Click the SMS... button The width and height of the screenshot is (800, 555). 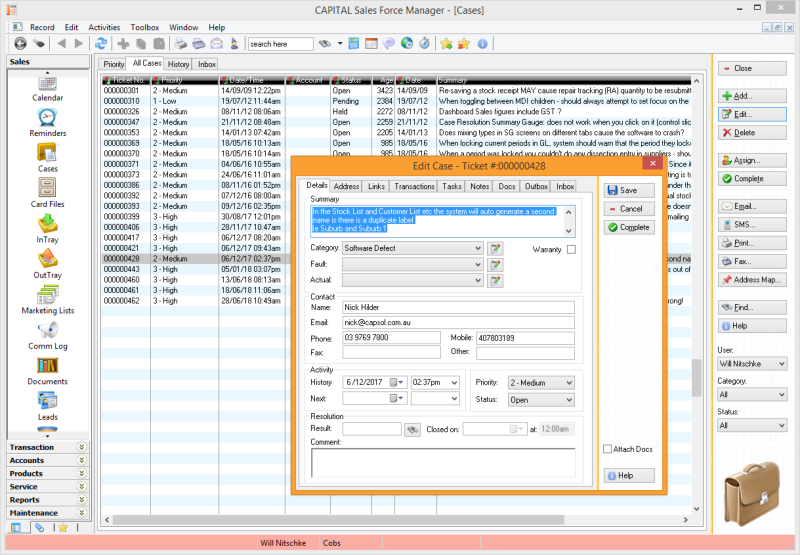(752, 224)
